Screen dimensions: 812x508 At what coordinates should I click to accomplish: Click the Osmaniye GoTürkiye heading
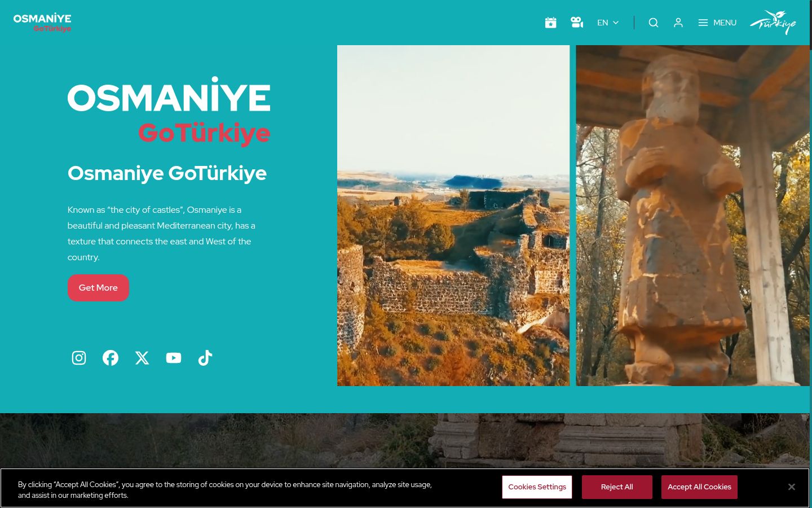(167, 173)
